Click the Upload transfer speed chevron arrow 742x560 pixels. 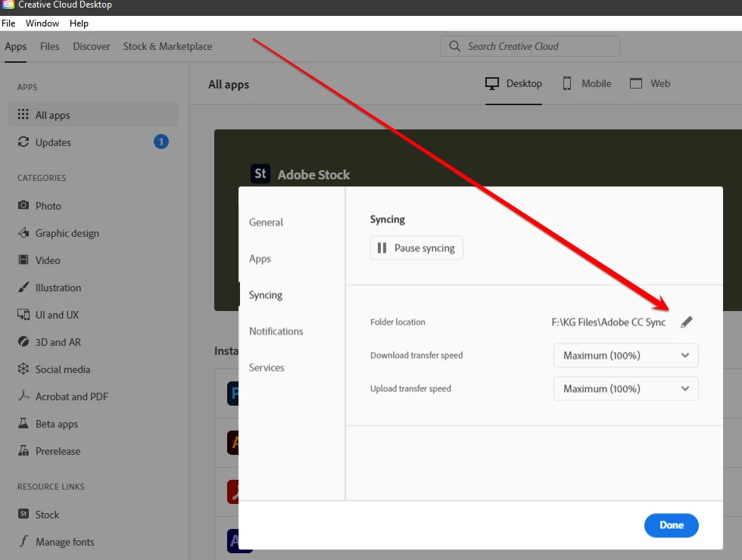click(x=684, y=388)
